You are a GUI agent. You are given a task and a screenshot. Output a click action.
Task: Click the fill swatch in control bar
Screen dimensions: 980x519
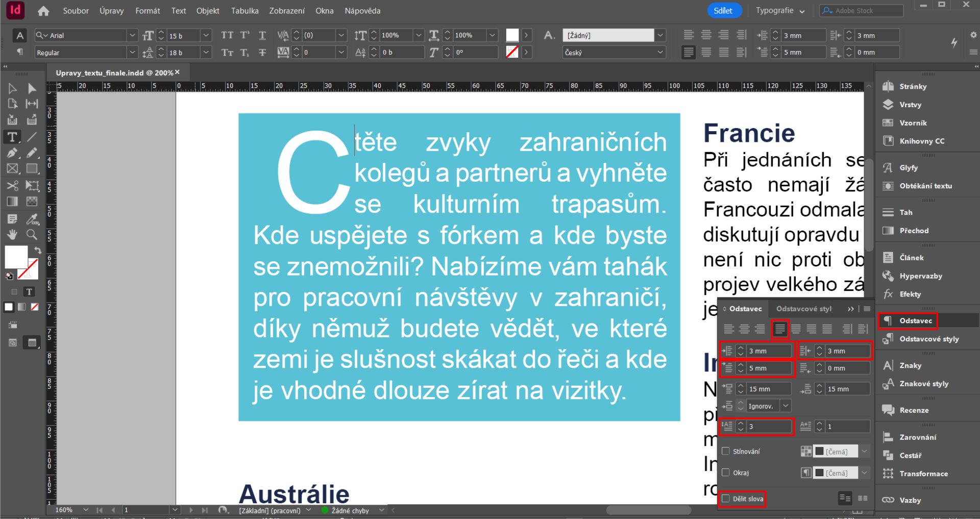[512, 35]
